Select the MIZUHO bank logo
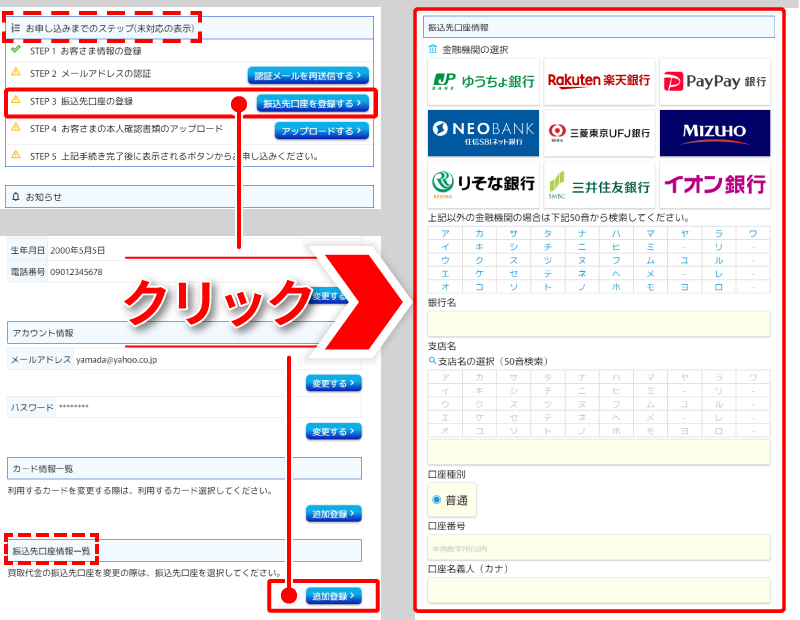This screenshot has width=800, height=620. click(714, 133)
